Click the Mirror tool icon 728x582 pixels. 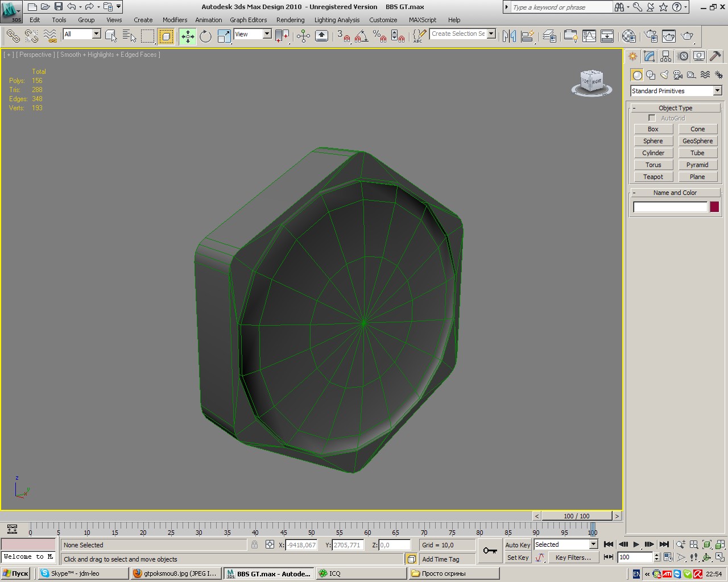pyautogui.click(x=509, y=36)
